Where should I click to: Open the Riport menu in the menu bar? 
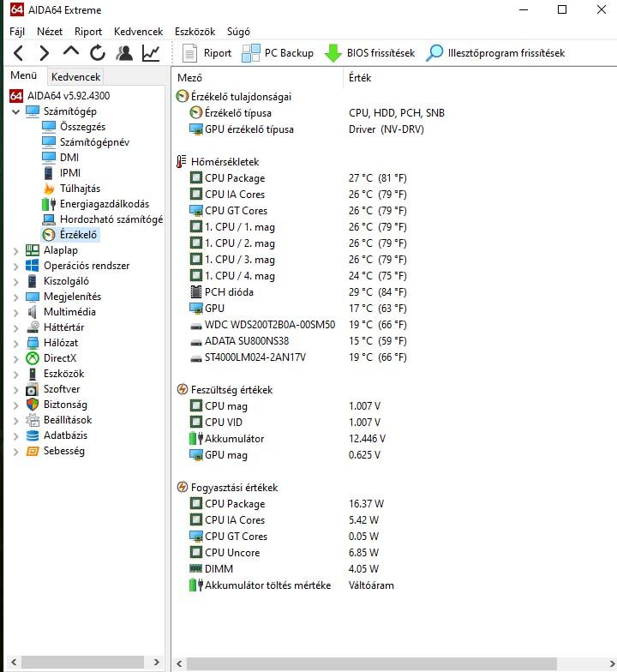pos(88,32)
